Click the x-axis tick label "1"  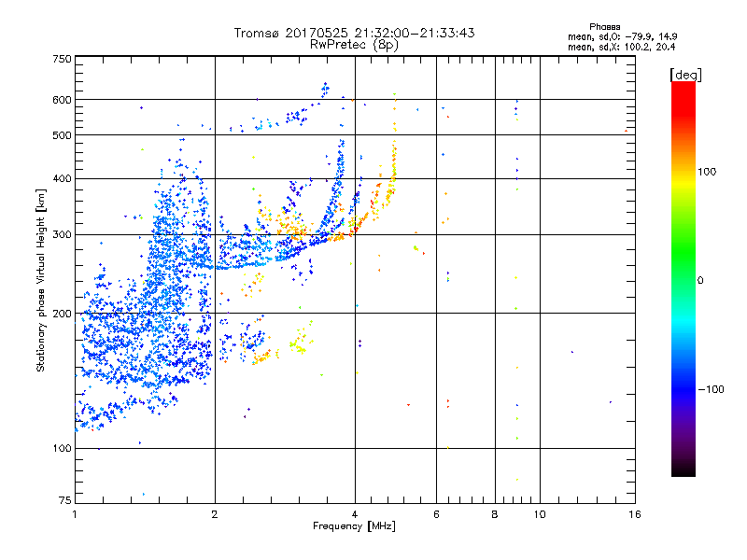coord(75,514)
